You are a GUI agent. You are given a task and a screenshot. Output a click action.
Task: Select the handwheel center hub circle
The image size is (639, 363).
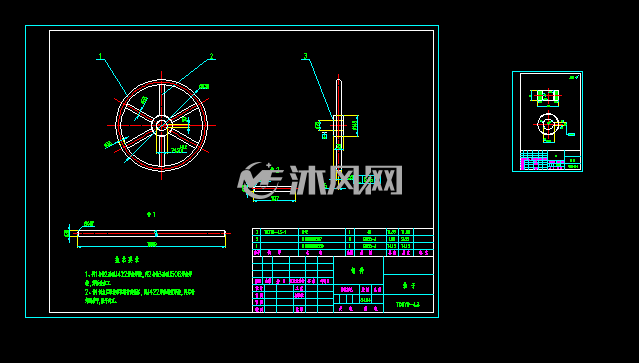click(162, 125)
